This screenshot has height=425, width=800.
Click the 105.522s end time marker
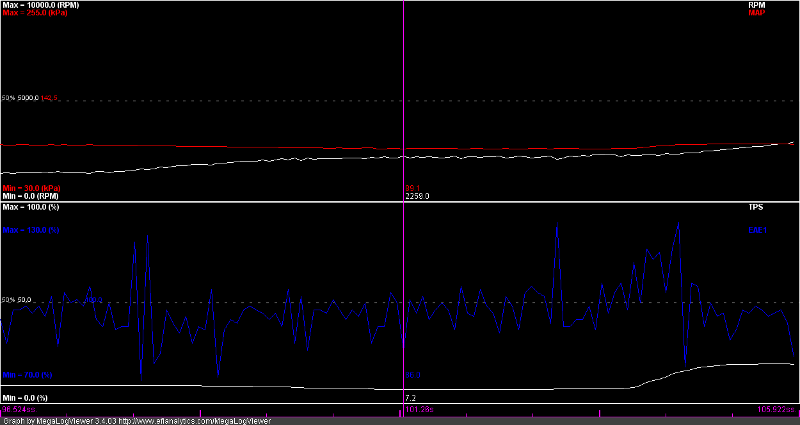[x=776, y=409]
